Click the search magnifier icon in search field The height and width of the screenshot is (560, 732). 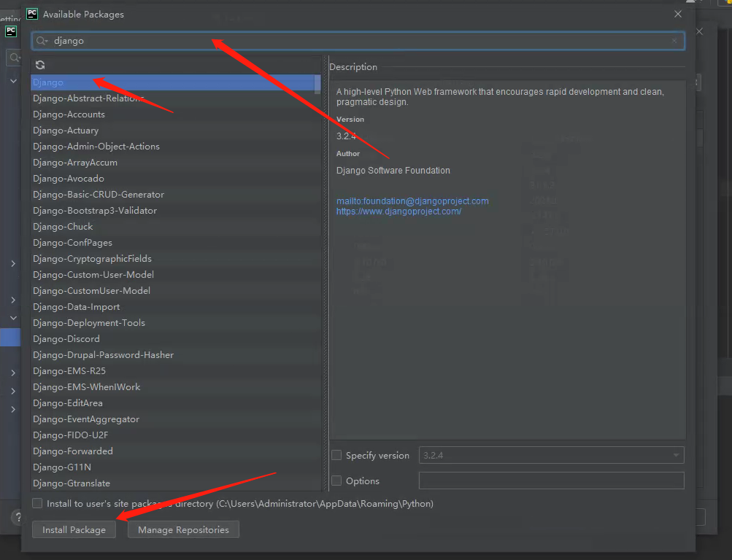point(42,41)
